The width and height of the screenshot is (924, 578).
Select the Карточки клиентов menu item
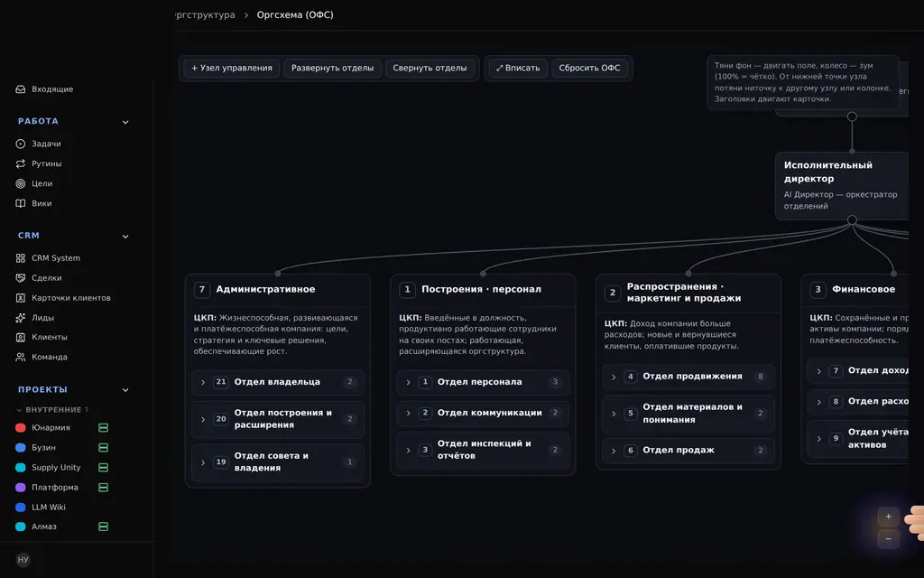pos(70,298)
